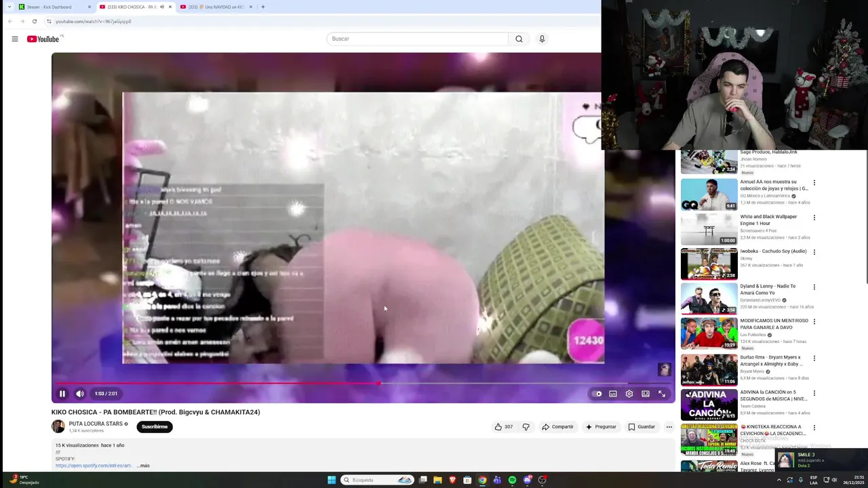Open options menu for White and Black Wallpaper
The height and width of the screenshot is (488, 868).
pos(814,218)
